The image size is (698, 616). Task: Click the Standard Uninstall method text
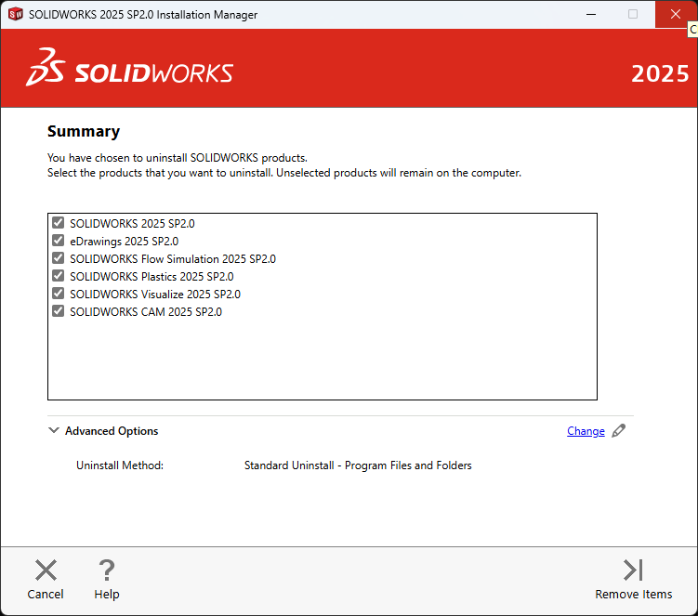pyautogui.click(x=358, y=465)
